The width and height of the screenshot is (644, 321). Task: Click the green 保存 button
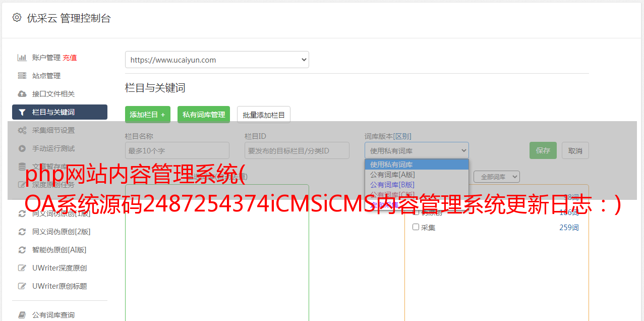pos(543,150)
